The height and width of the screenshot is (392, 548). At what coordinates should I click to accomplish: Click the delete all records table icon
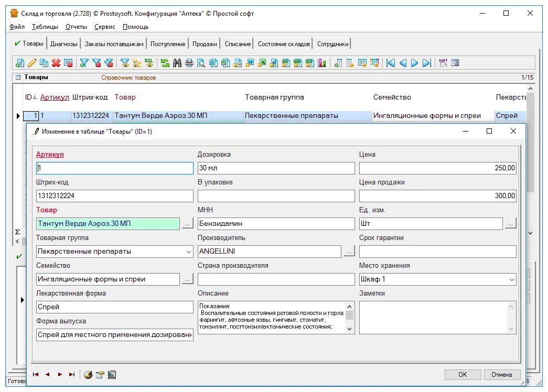coord(68,63)
